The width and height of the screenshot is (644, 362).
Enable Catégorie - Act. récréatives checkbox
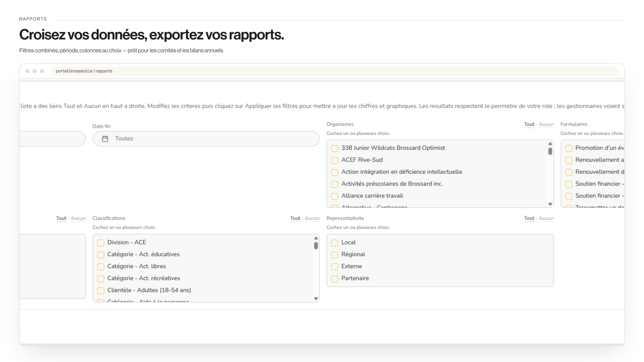tap(101, 279)
